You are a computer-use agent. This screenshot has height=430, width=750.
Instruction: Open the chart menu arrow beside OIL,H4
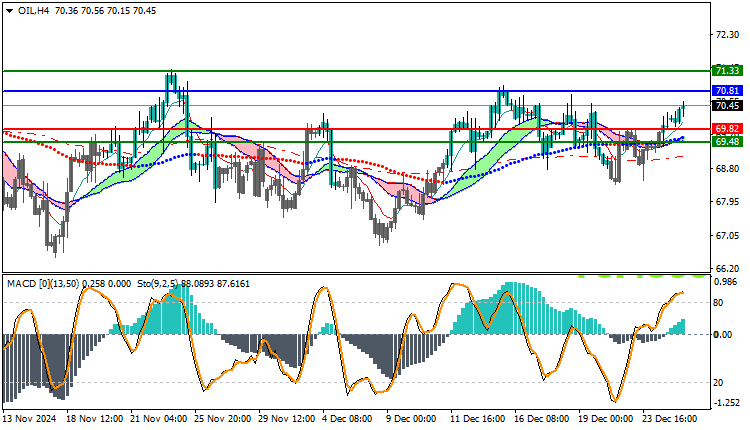[10, 11]
